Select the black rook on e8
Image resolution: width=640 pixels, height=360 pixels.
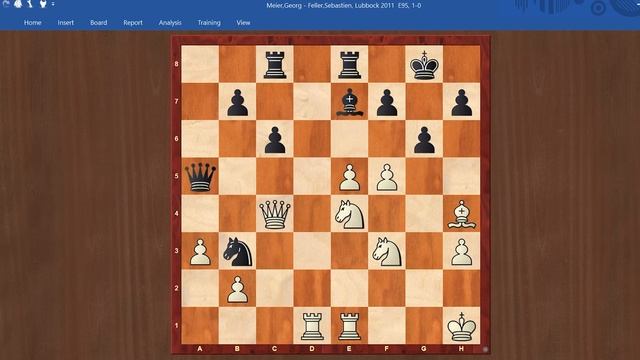coord(350,64)
